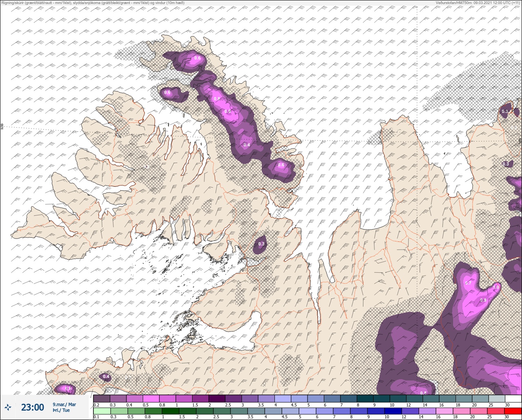Select the red 30 swatch in rain legend
The height and width of the screenshot is (420, 522).
513,411
